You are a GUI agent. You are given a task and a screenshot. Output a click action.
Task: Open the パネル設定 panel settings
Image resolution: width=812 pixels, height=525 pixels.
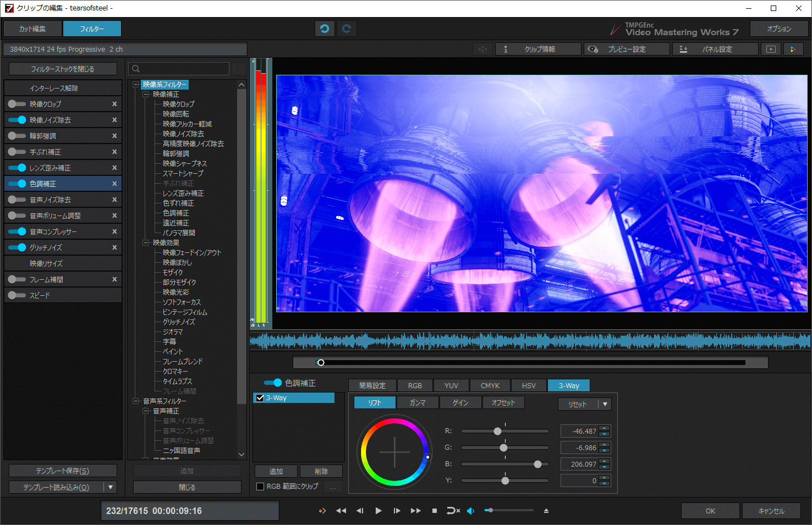click(x=715, y=48)
